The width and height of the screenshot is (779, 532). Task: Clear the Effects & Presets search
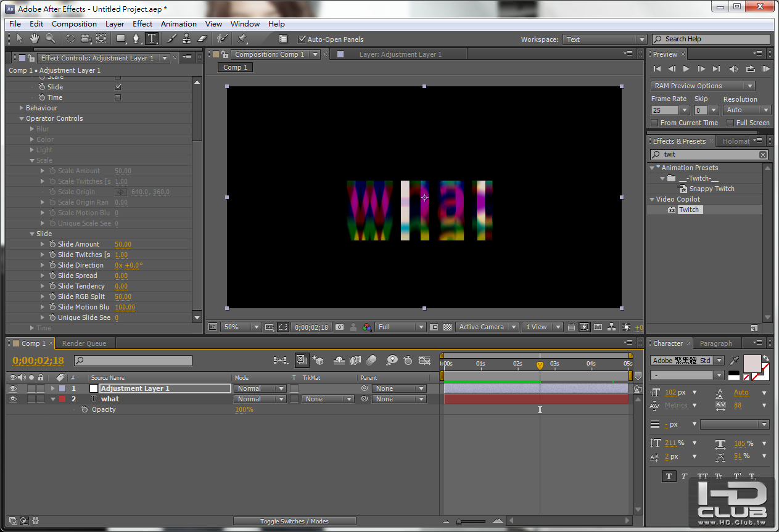[763, 155]
